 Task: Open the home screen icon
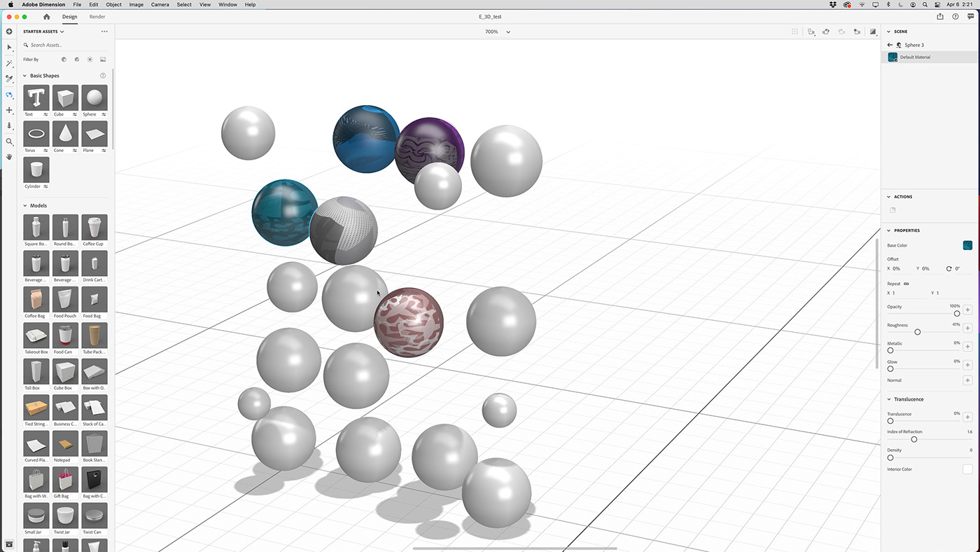tap(46, 17)
